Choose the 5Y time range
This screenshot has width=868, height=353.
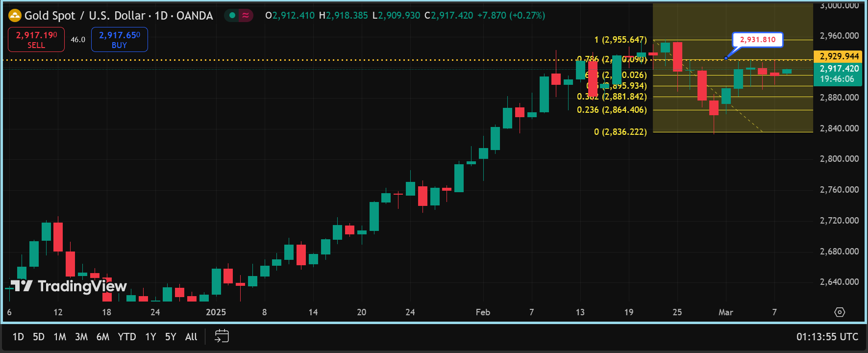[x=171, y=337]
